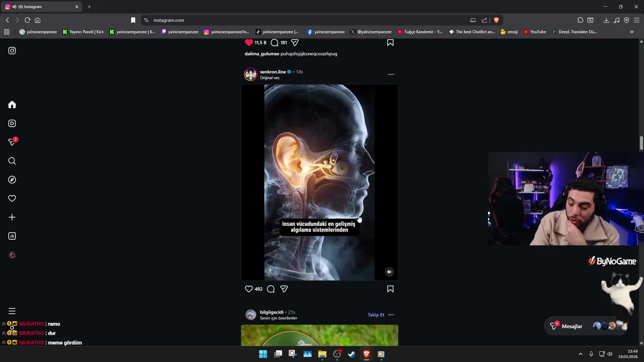Play the senkron.line reel video
This screenshot has width=644, height=362.
point(319,183)
